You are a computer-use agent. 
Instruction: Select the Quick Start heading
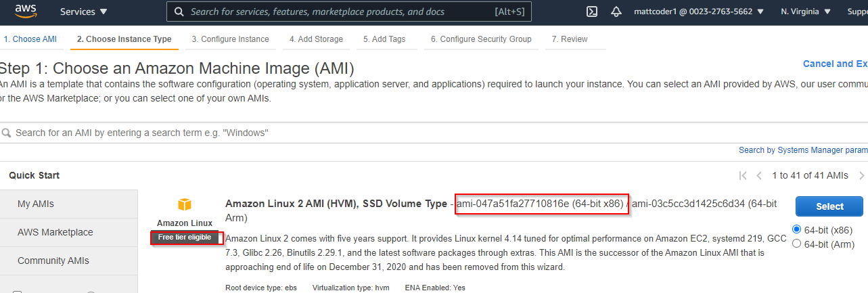coord(35,175)
